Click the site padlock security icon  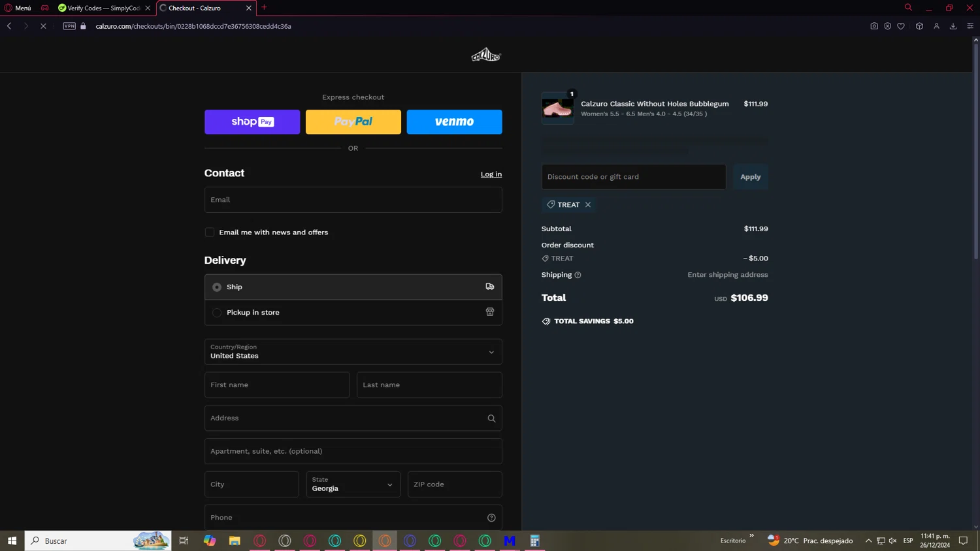click(83, 26)
